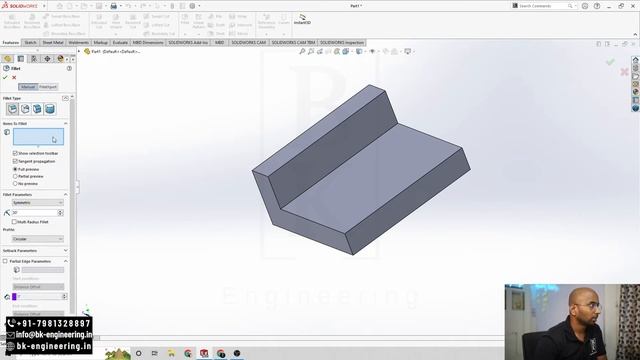Switch to the Evaluate tab
The width and height of the screenshot is (640, 360).
coord(120,42)
